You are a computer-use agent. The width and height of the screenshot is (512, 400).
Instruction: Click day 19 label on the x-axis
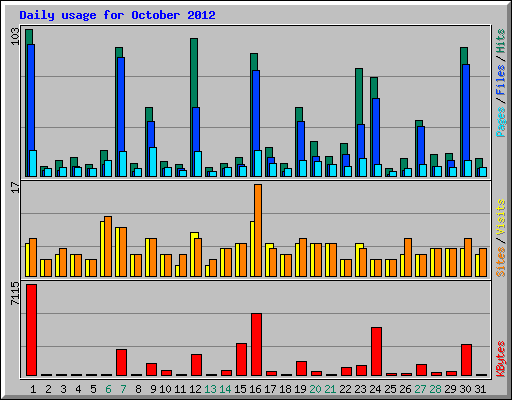tap(300, 389)
